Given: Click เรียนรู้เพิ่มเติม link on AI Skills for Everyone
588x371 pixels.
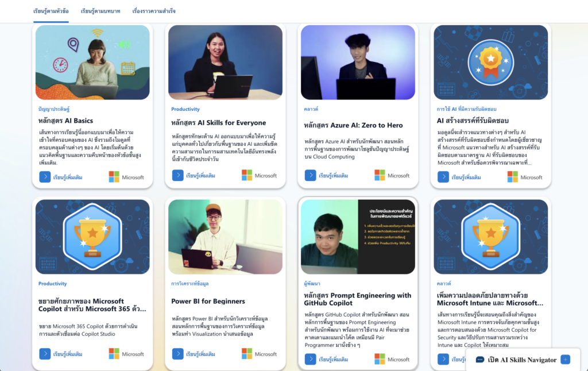Looking at the screenshot, I should (x=200, y=175).
